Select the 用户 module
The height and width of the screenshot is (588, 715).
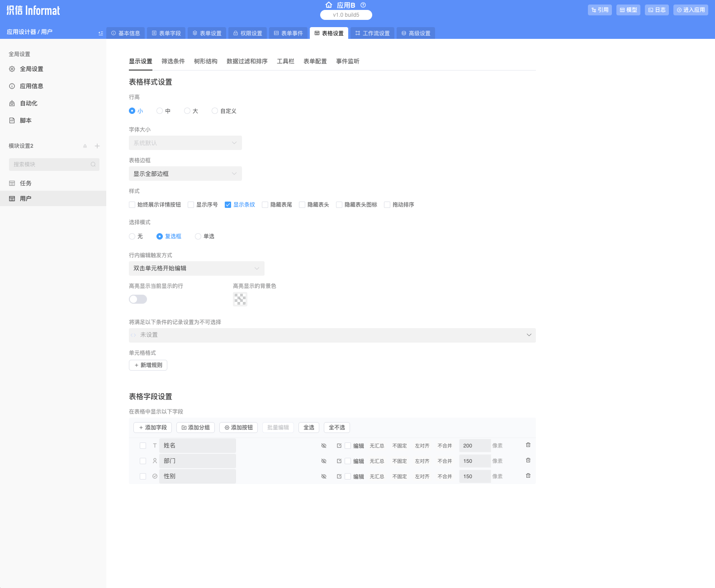pyautogui.click(x=53, y=199)
